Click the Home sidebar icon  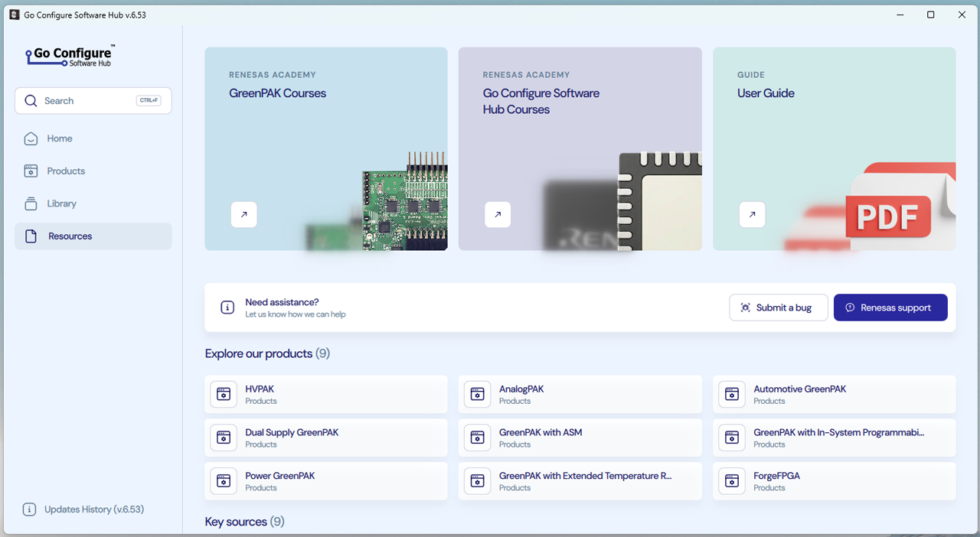click(x=31, y=138)
